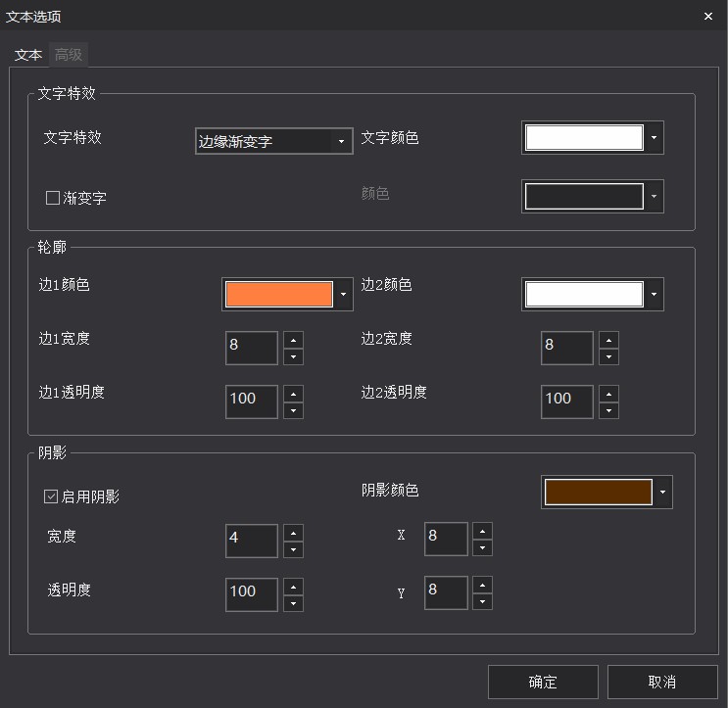728x708 pixels.
Task: Increase 边2宽度 value with up arrow
Action: pyautogui.click(x=608, y=340)
